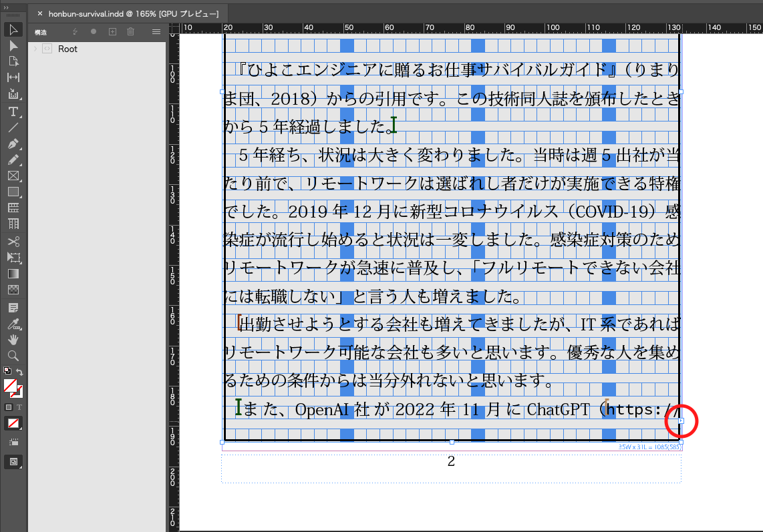The height and width of the screenshot is (532, 763).
Task: Select the Note tool
Action: click(x=13, y=308)
